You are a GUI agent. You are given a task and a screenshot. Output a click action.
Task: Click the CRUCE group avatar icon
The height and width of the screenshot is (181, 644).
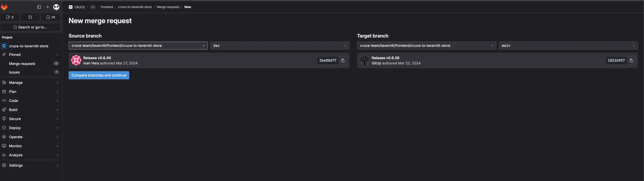(x=71, y=7)
